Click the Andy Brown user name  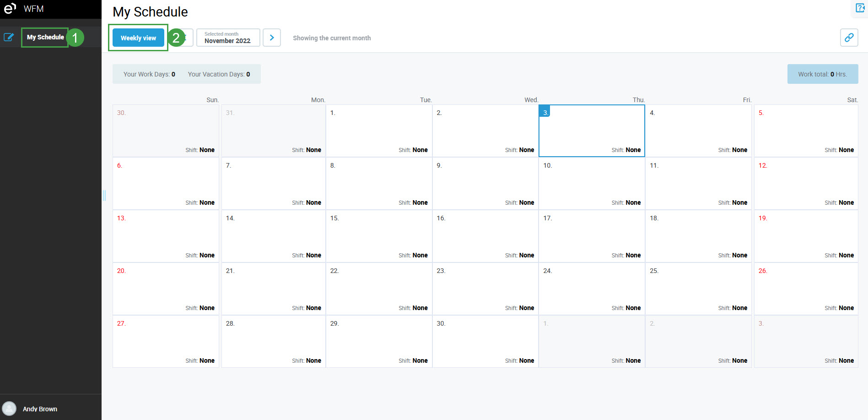coord(40,409)
